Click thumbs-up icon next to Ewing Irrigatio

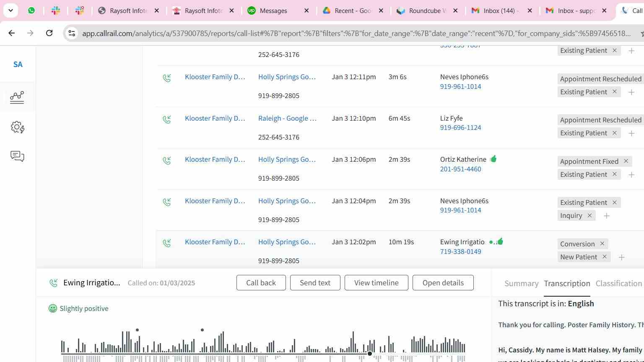coord(500,241)
